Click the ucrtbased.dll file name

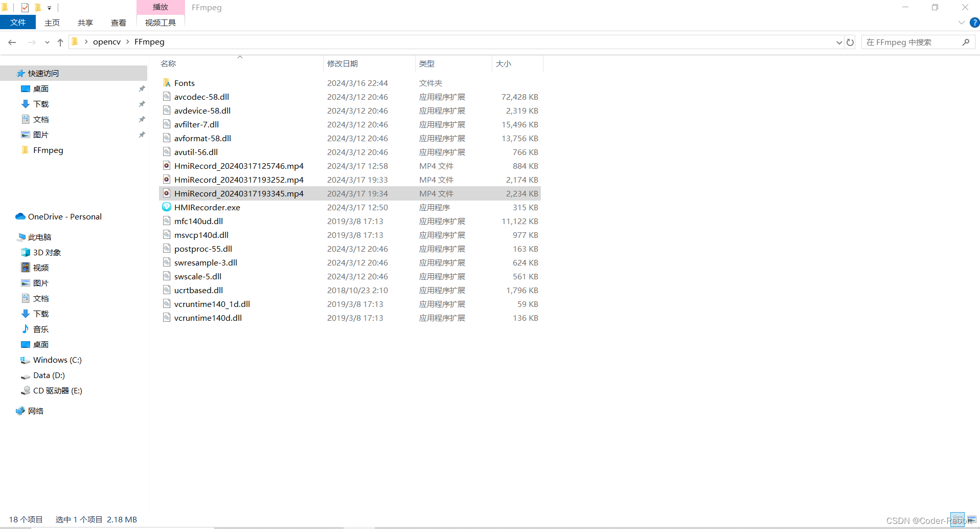(x=198, y=291)
